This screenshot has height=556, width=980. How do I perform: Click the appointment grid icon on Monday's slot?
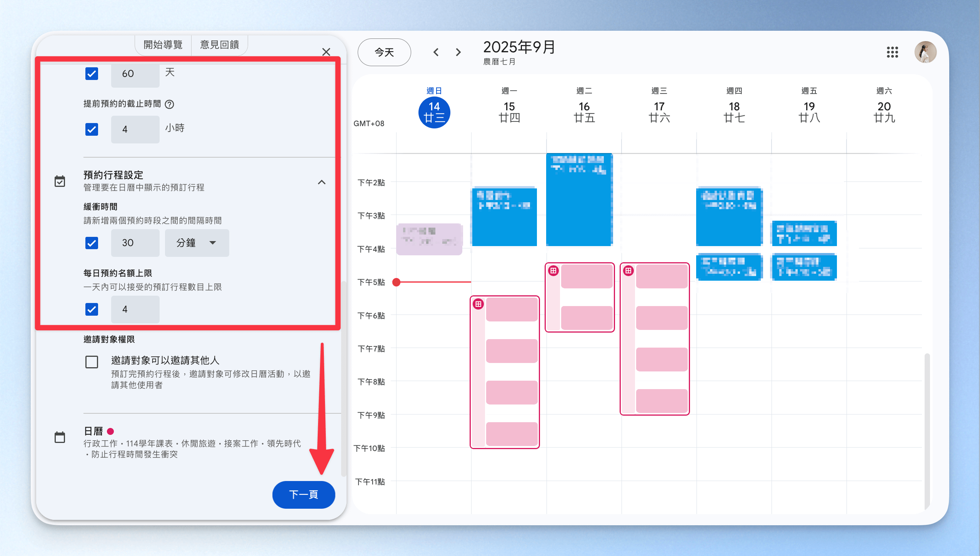pyautogui.click(x=478, y=304)
